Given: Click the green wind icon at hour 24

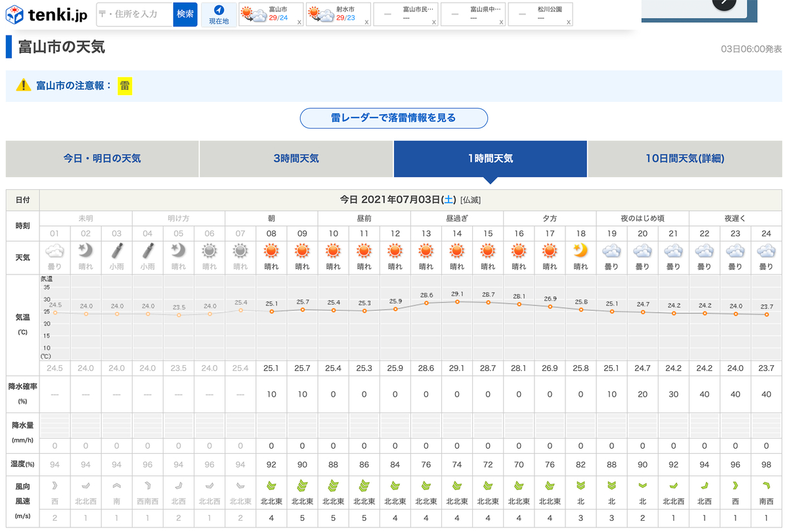Looking at the screenshot, I should click(x=766, y=485).
